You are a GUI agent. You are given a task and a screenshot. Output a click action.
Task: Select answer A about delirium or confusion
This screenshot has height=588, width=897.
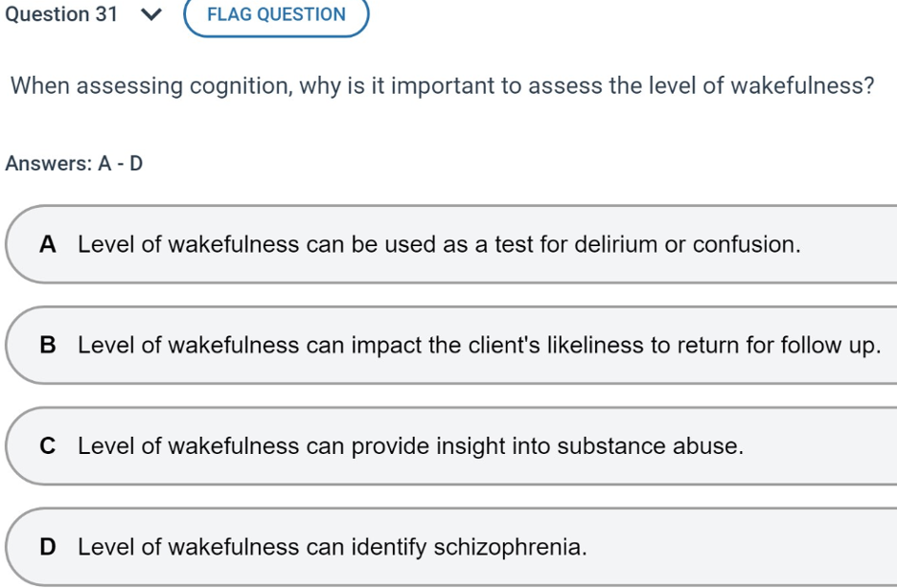pos(439,244)
